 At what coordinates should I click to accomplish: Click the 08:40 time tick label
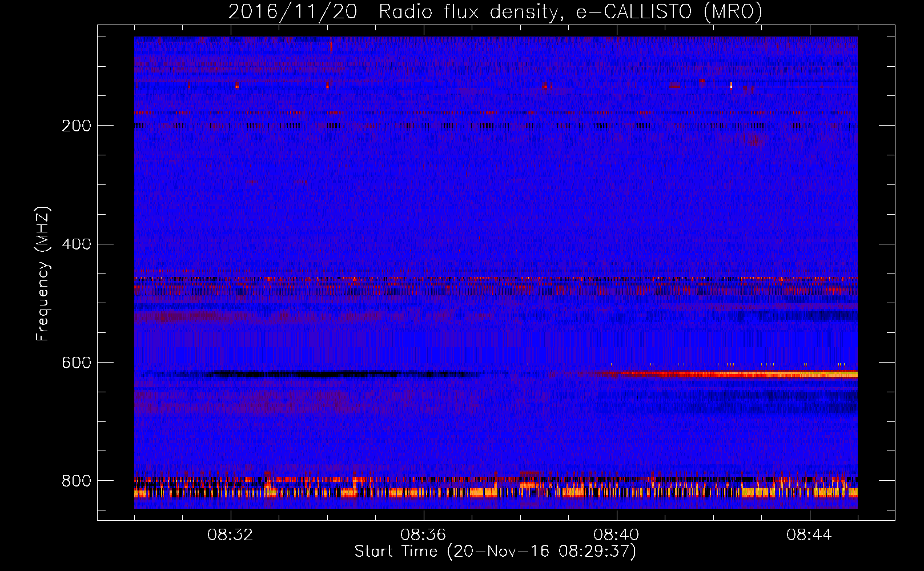click(x=617, y=535)
